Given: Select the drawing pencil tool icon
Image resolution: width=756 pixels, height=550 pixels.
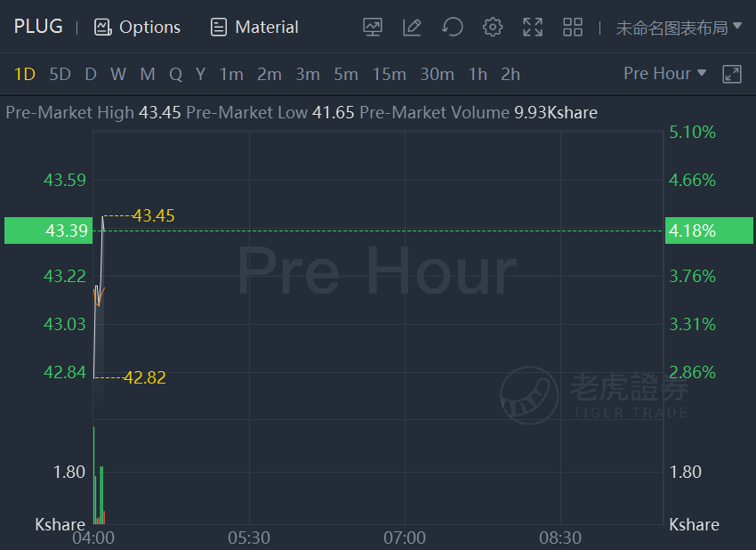Looking at the screenshot, I should pyautogui.click(x=412, y=27).
